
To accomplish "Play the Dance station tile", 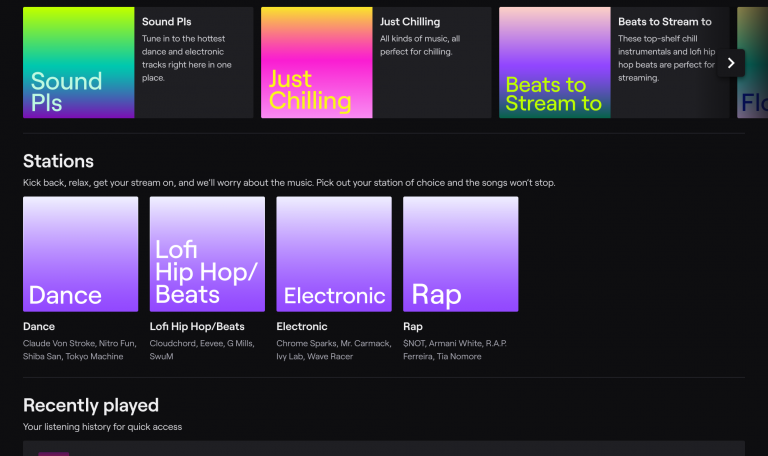I will pos(81,254).
